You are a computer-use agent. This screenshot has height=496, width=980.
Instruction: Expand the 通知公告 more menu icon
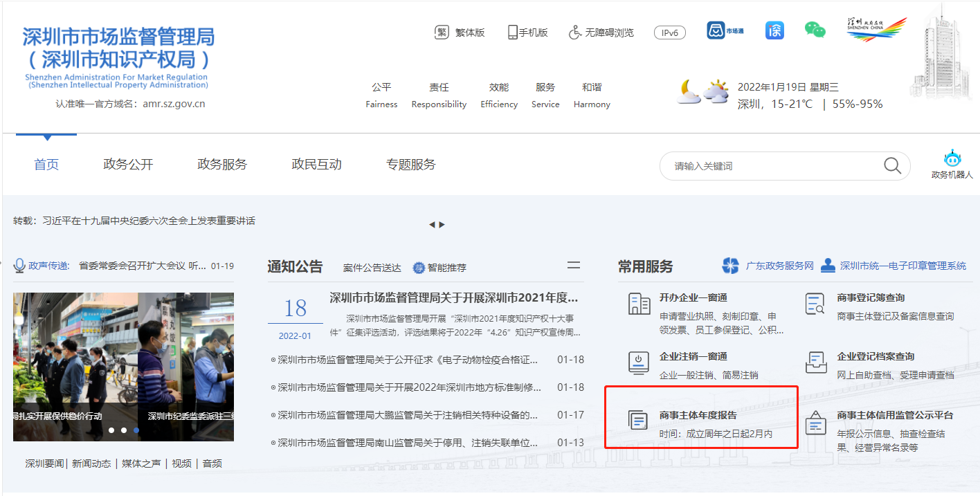coord(573,266)
